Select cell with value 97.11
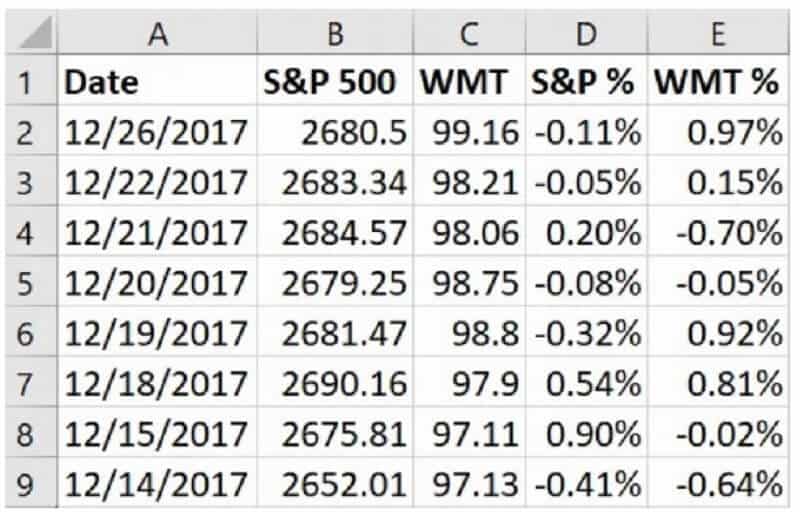 tap(469, 433)
